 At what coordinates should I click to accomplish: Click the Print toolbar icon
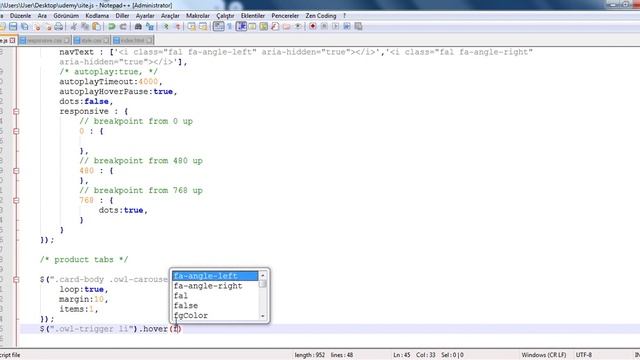[59, 27]
